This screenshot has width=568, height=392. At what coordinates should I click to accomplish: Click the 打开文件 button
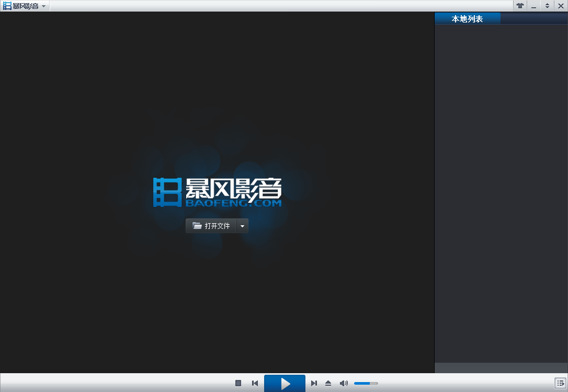(x=211, y=226)
